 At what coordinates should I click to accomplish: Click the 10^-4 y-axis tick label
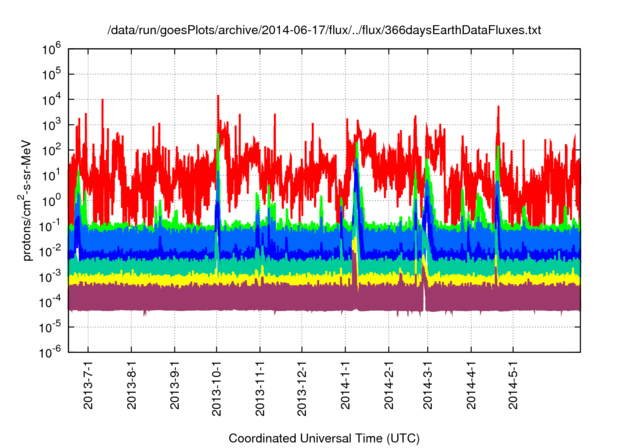[x=51, y=302]
